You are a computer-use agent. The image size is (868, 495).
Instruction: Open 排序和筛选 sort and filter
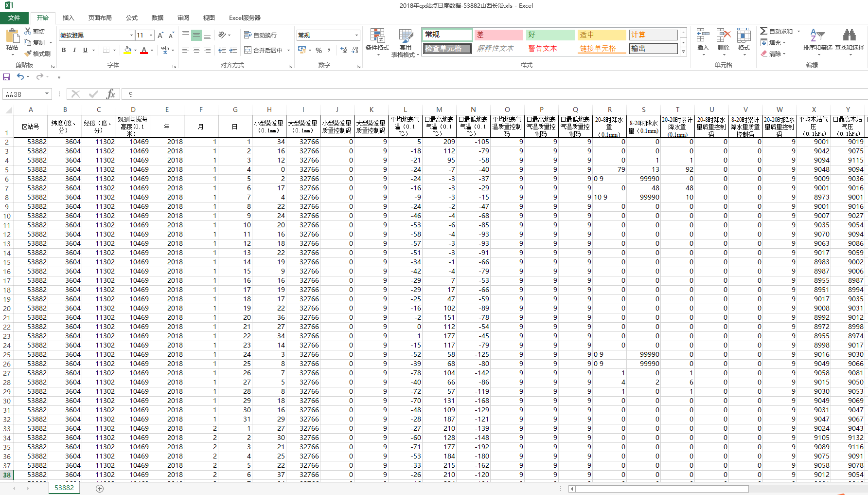[818, 42]
